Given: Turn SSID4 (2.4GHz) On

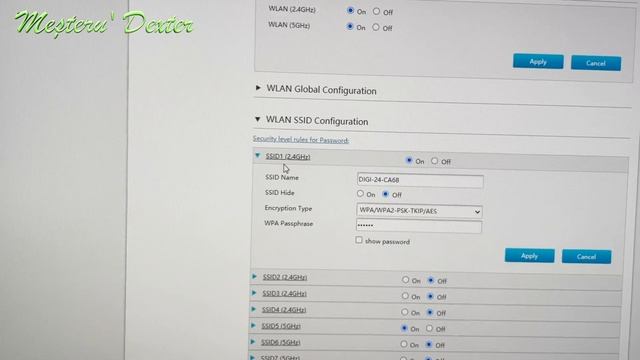Looking at the screenshot, I should pyautogui.click(x=404, y=312).
